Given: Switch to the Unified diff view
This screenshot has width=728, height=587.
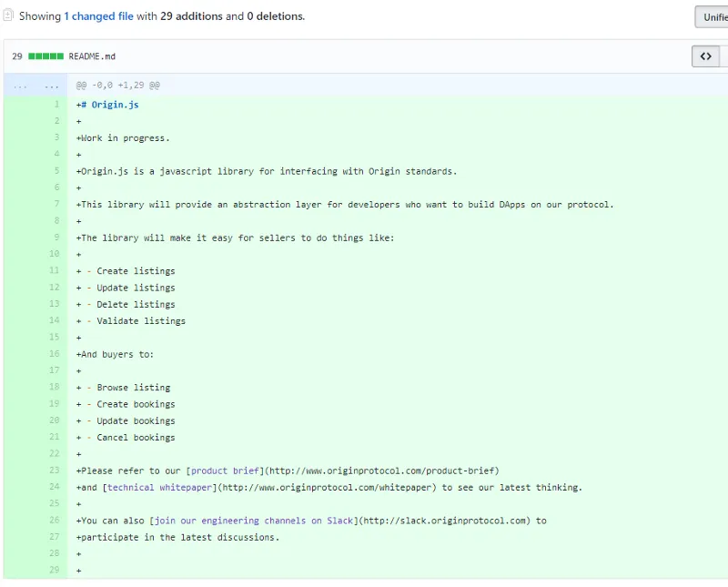Looking at the screenshot, I should tap(713, 17).
